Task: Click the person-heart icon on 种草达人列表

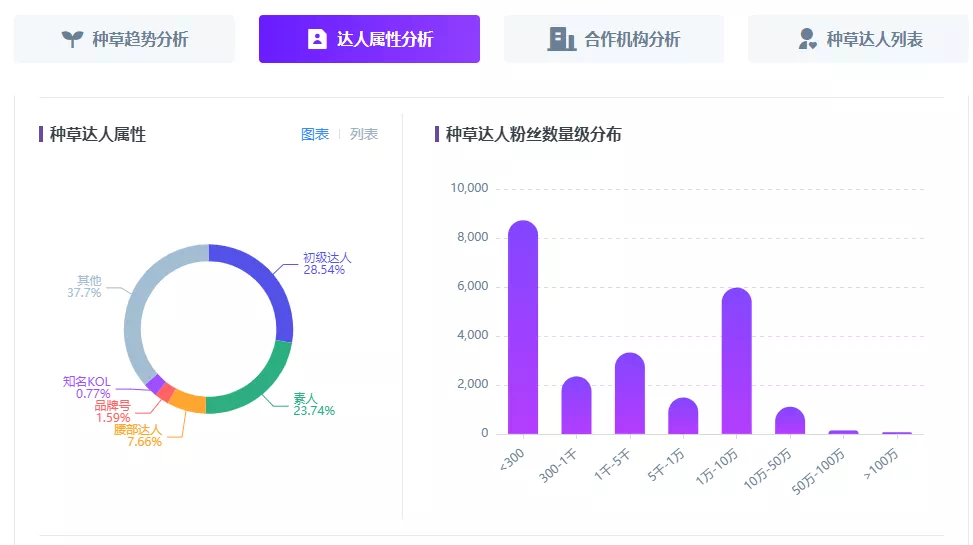Action: 807,39
